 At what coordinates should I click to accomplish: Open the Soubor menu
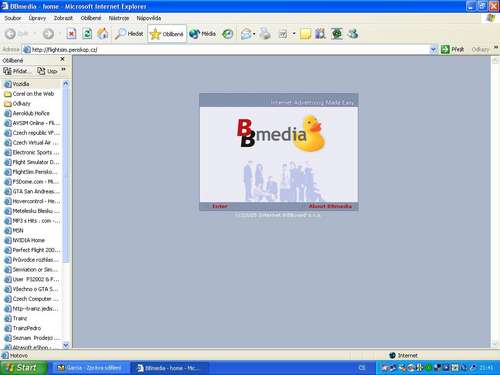click(x=13, y=18)
